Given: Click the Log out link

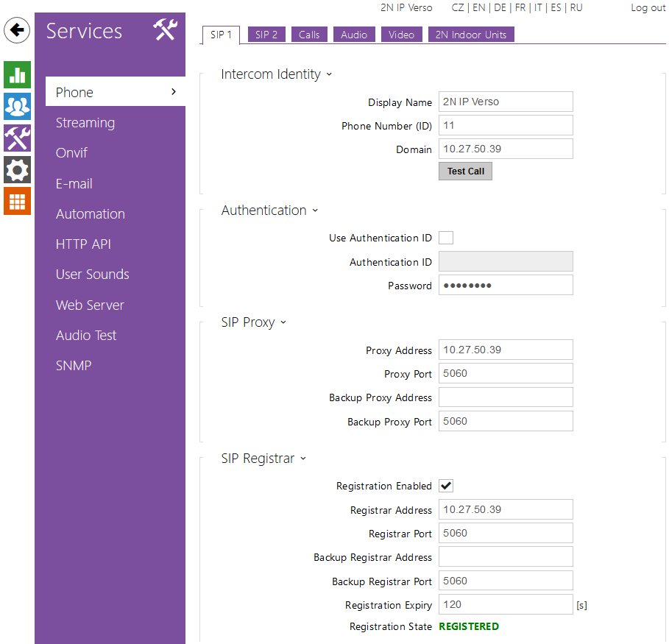Looking at the screenshot, I should coord(648,8).
